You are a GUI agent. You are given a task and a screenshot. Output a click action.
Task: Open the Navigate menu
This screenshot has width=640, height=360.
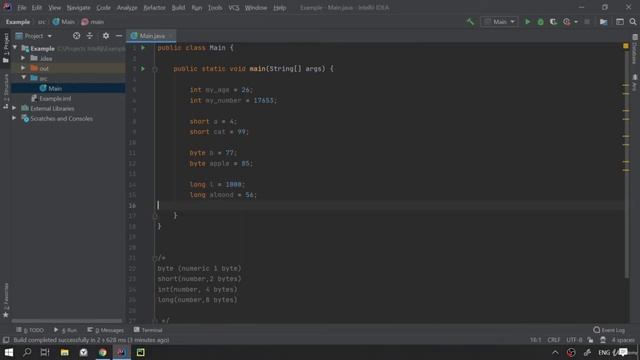(78, 7)
